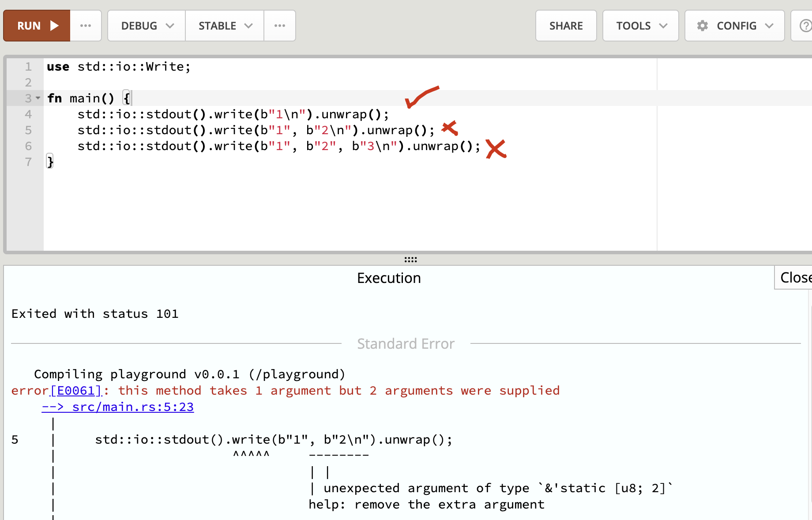Open the run options ellipsis menu
This screenshot has height=520, width=812.
point(86,26)
